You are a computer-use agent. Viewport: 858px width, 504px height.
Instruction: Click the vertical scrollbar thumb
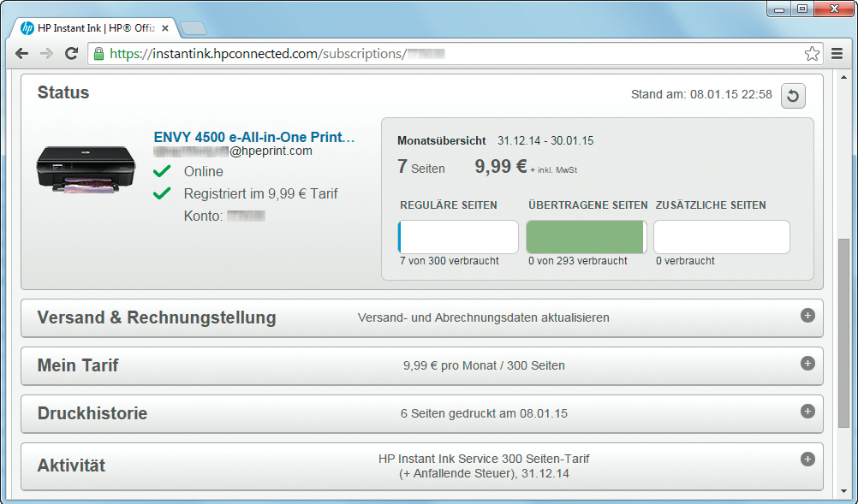(843, 334)
